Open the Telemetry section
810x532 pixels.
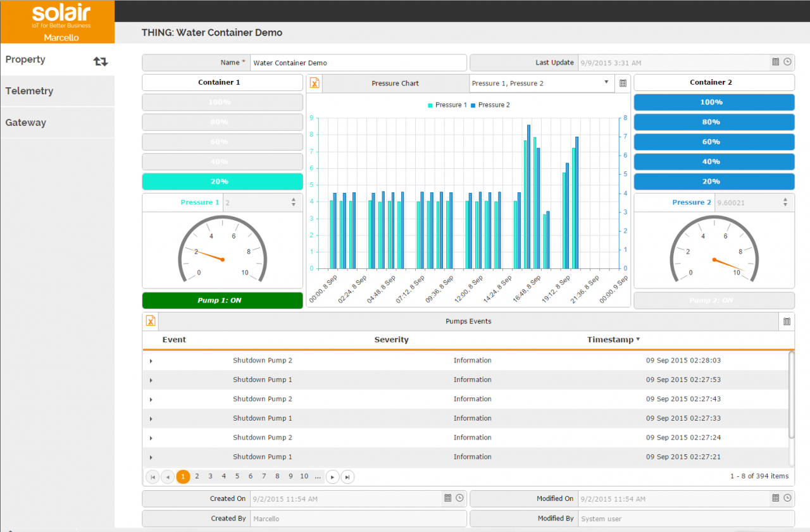[x=57, y=91]
